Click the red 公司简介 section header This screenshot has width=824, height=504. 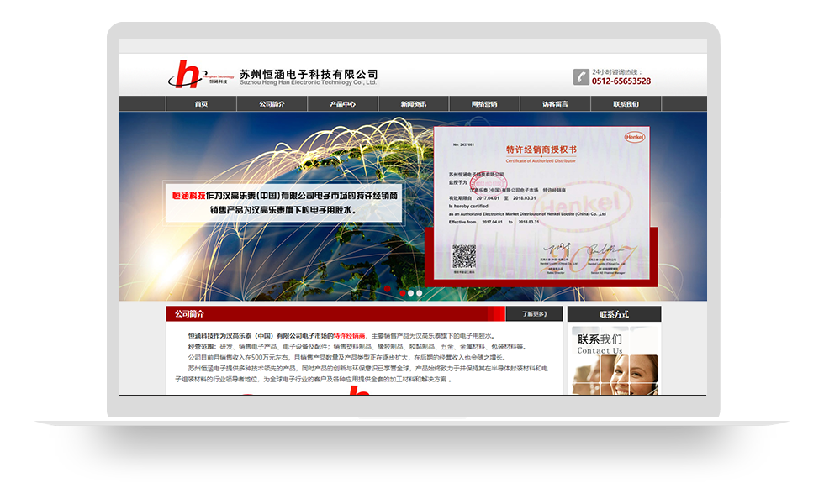pyautogui.click(x=335, y=314)
